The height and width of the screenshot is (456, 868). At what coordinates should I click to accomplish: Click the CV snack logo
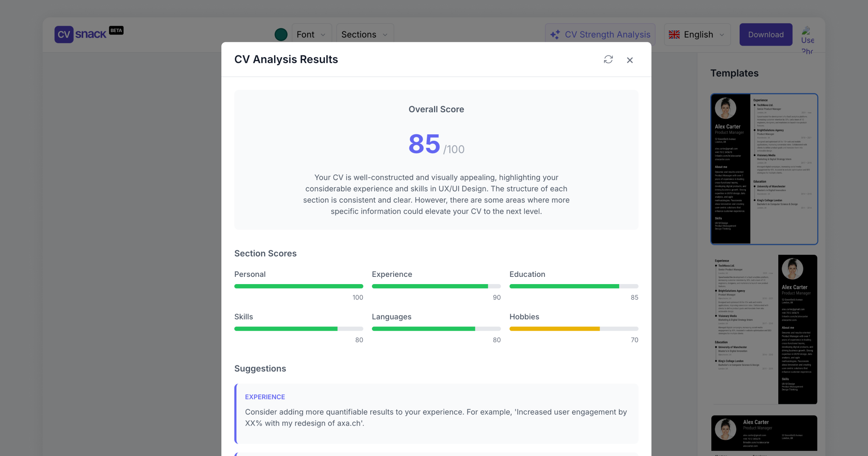click(81, 34)
